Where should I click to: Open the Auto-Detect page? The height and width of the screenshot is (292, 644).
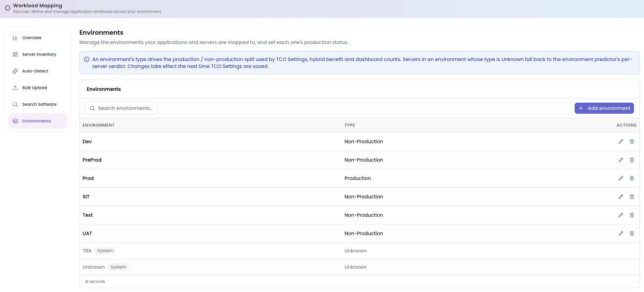coord(38,71)
